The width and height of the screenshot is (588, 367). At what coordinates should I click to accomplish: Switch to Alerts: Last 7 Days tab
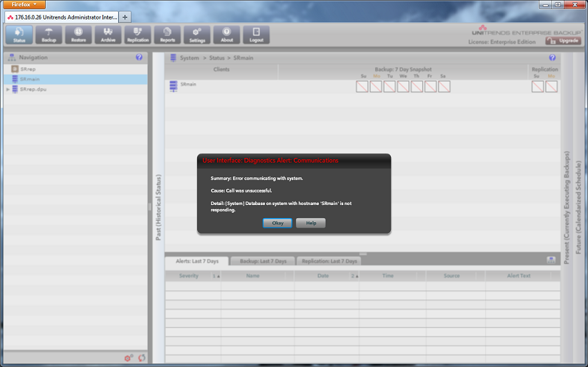pos(197,261)
